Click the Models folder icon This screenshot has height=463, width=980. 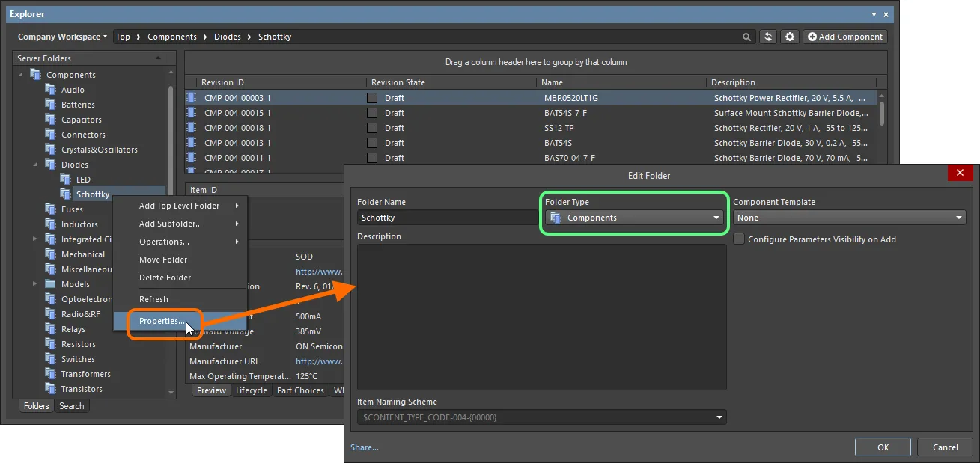50,283
